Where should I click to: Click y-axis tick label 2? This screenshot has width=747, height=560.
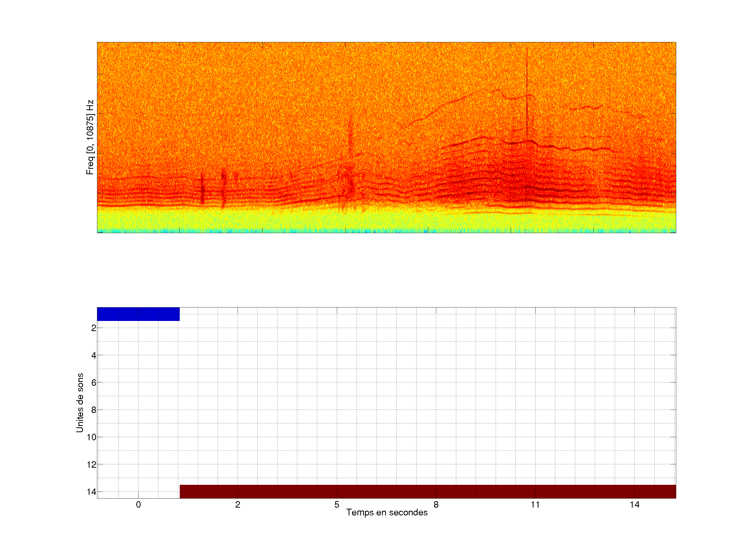94,328
